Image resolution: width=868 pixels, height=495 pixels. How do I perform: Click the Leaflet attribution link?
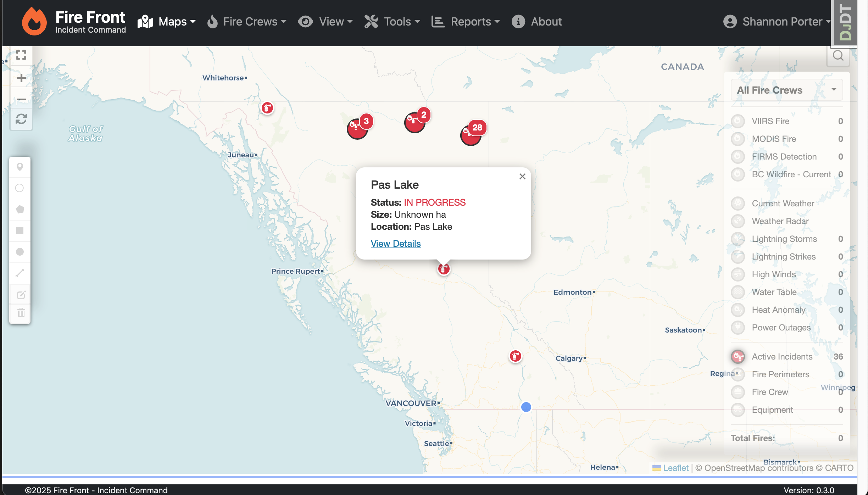point(675,468)
